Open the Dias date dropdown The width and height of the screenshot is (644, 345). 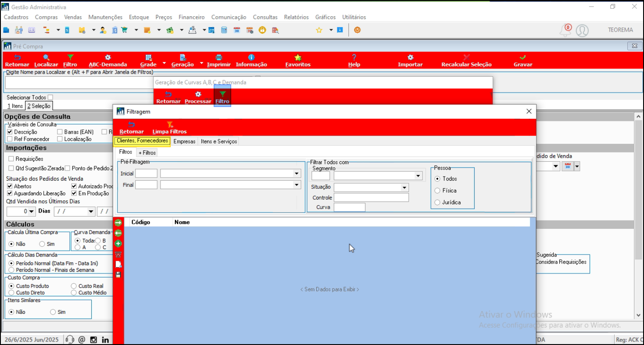(91, 211)
